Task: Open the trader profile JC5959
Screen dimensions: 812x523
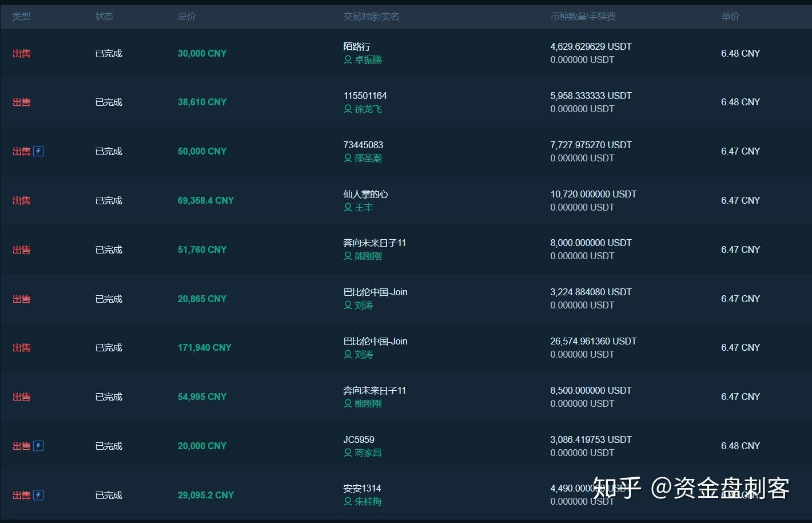Action: coord(359,439)
